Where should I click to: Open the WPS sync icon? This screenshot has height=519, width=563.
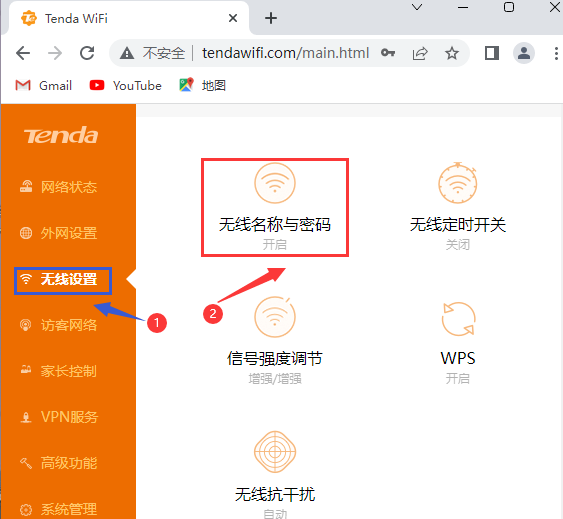(x=458, y=319)
